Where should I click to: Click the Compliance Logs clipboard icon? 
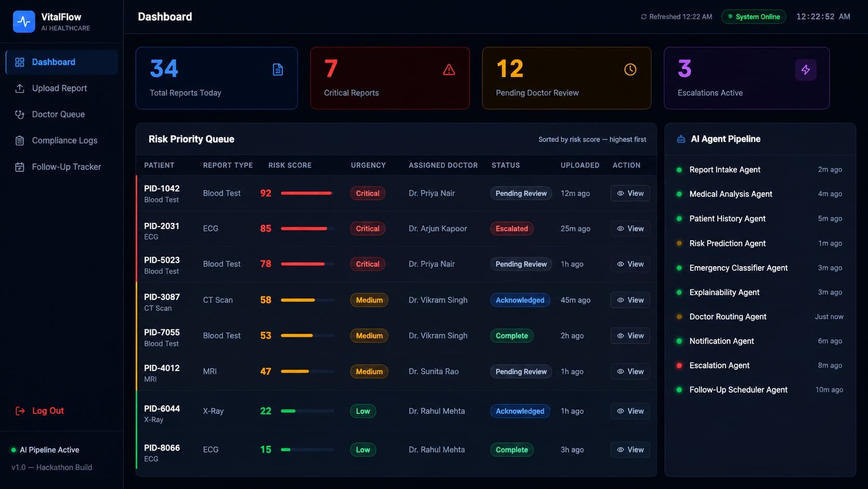tap(20, 141)
